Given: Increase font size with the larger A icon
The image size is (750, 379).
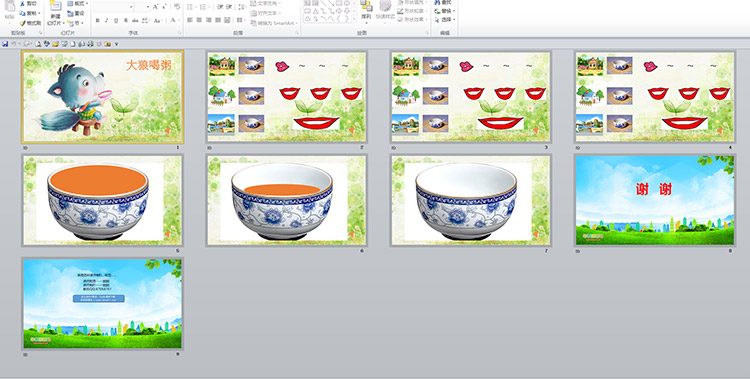Looking at the screenshot, I should (155, 7).
